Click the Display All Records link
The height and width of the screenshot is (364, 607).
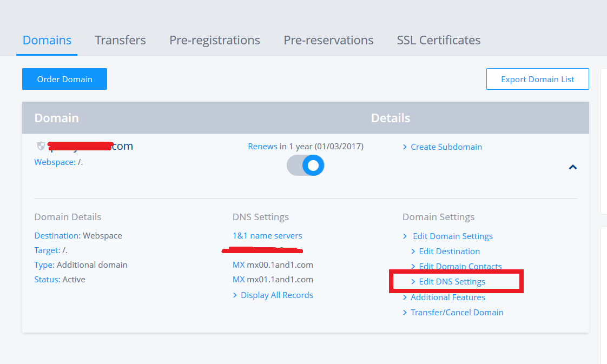point(276,295)
